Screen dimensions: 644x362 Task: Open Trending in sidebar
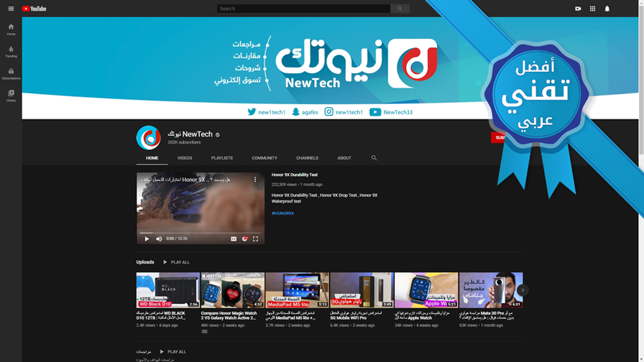click(x=11, y=52)
